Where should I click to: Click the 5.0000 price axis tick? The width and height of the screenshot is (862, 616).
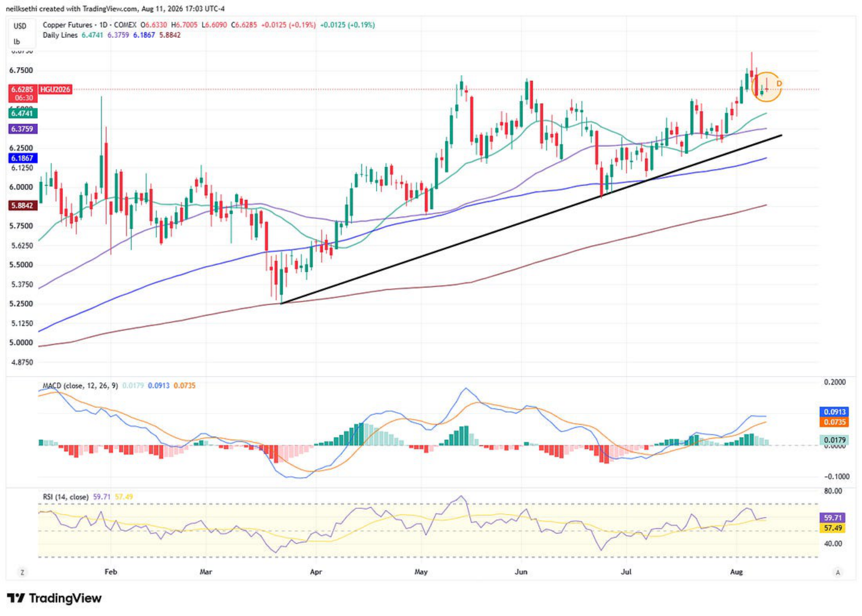[21, 343]
